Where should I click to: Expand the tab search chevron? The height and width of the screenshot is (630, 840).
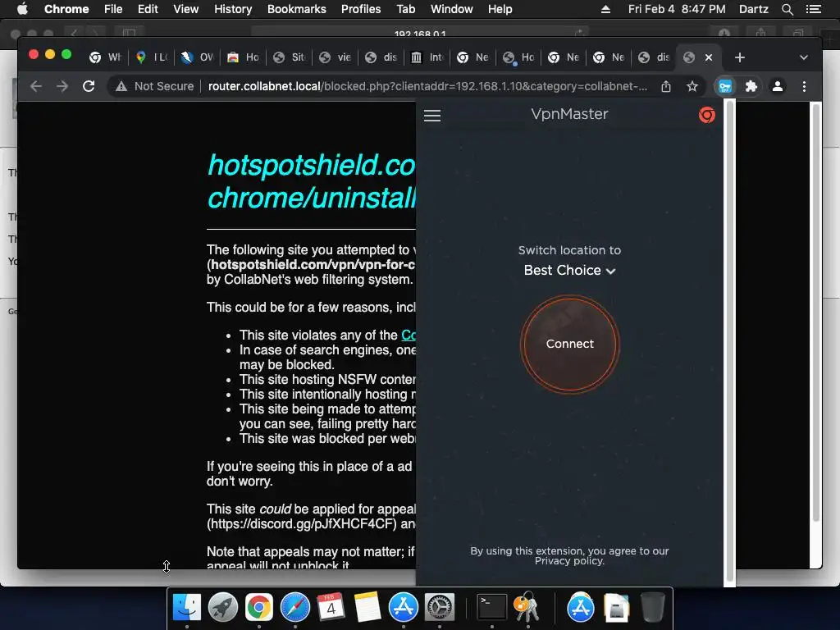804,57
